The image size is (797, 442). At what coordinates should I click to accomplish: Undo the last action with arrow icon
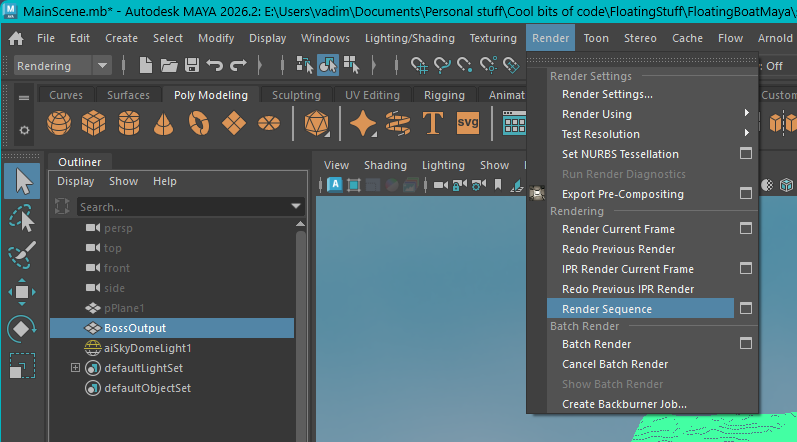tap(214, 66)
